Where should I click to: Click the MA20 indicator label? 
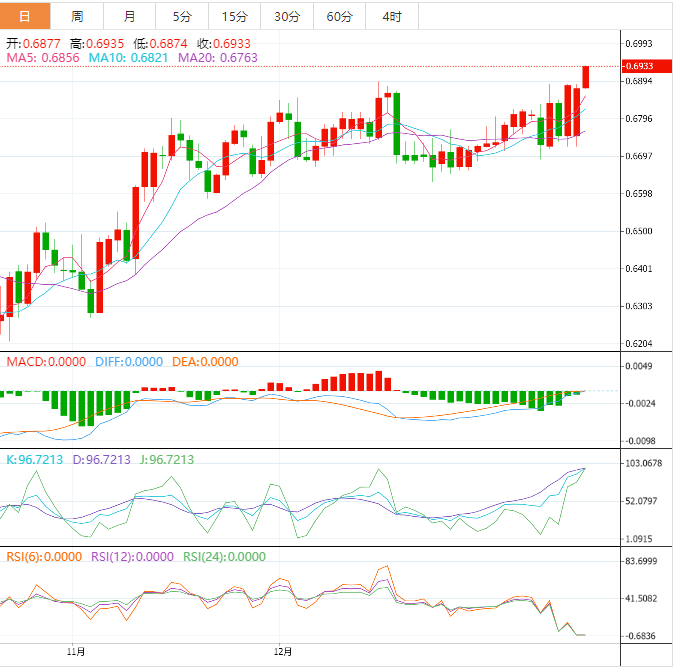(217, 59)
